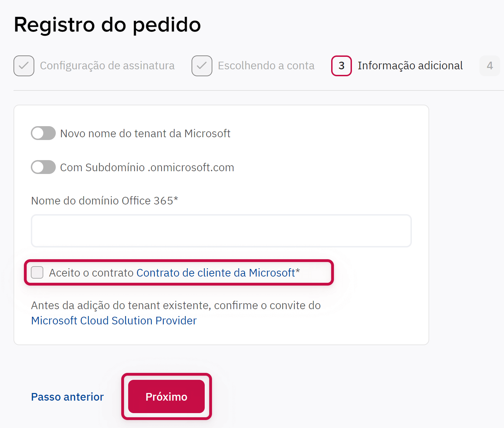Image resolution: width=504 pixels, height=428 pixels.
Task: Select the Informação adicional step label
Action: click(410, 66)
